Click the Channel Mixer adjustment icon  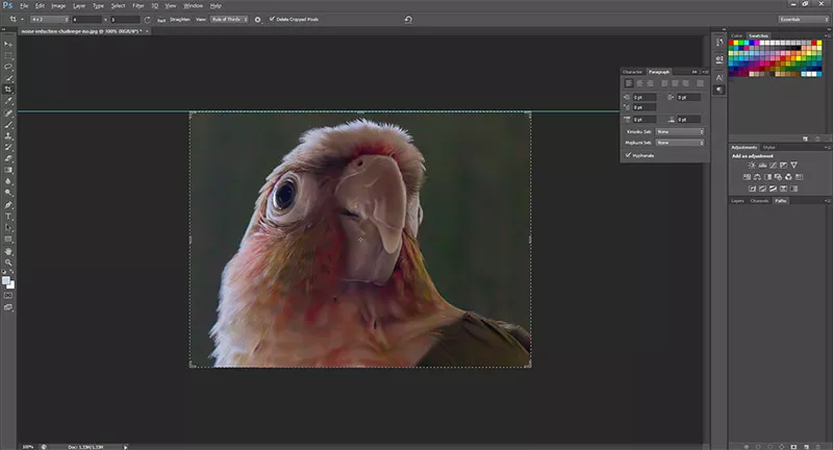tap(788, 177)
